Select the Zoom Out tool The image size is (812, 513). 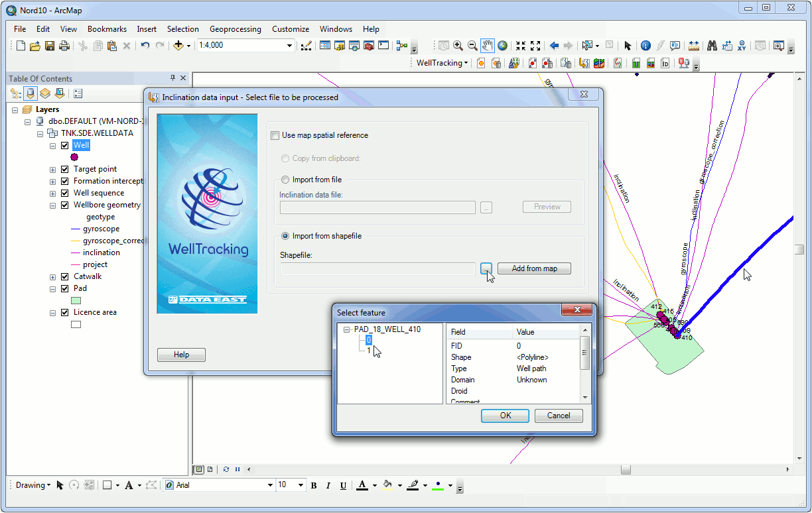pyautogui.click(x=472, y=46)
